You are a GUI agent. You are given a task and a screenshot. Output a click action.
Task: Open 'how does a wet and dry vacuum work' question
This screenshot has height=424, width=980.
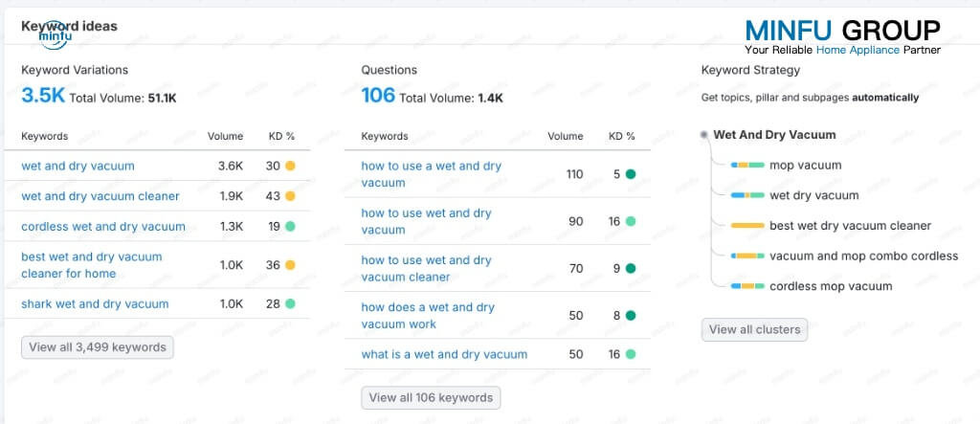[x=428, y=315]
